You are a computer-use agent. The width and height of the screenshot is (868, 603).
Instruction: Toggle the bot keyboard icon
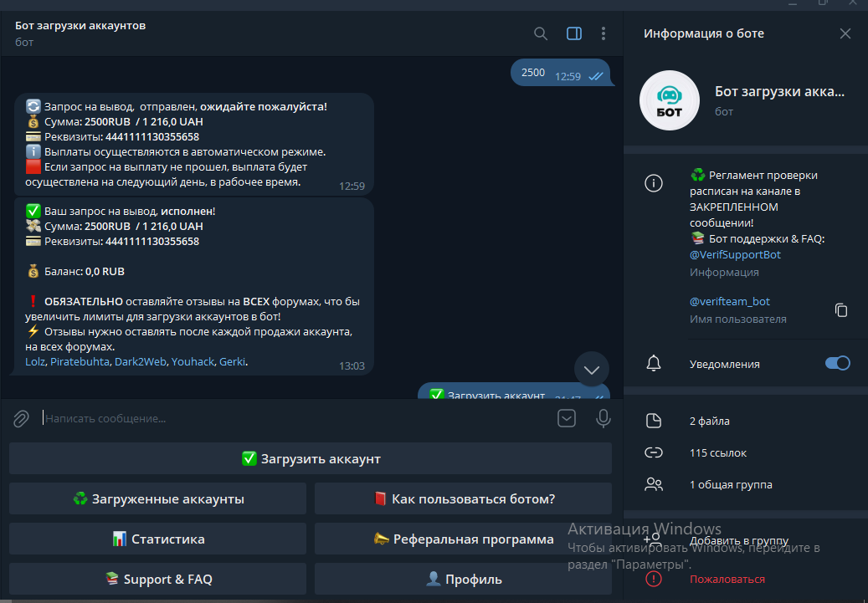point(567,418)
